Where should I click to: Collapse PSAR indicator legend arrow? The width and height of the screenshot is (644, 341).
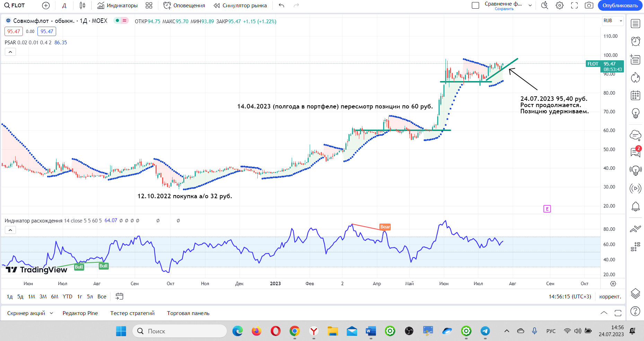coord(10,52)
